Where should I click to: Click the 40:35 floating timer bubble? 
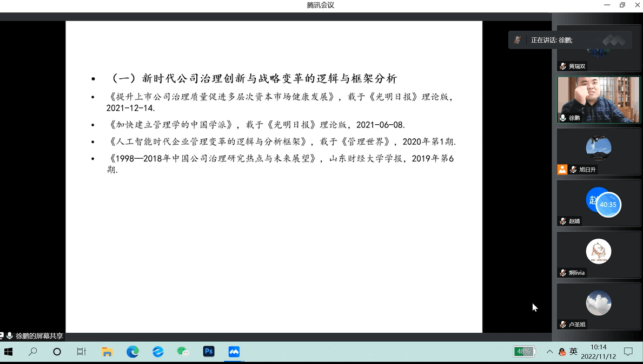pyautogui.click(x=608, y=205)
